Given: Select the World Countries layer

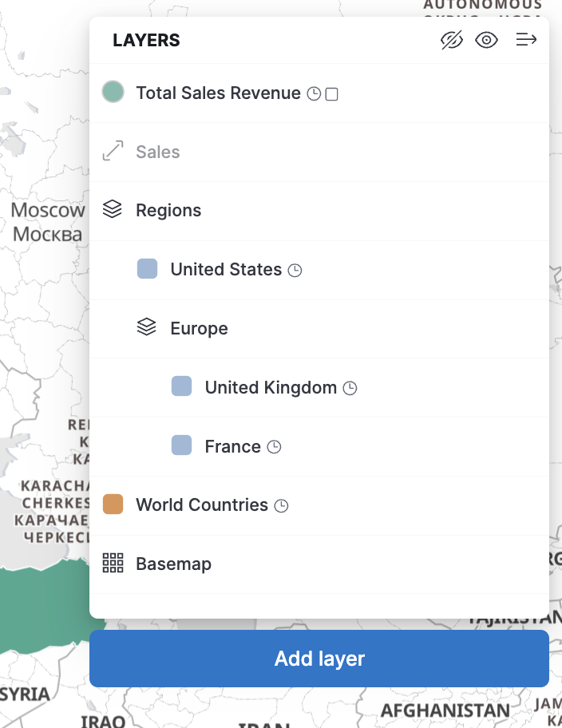Looking at the screenshot, I should point(202,505).
